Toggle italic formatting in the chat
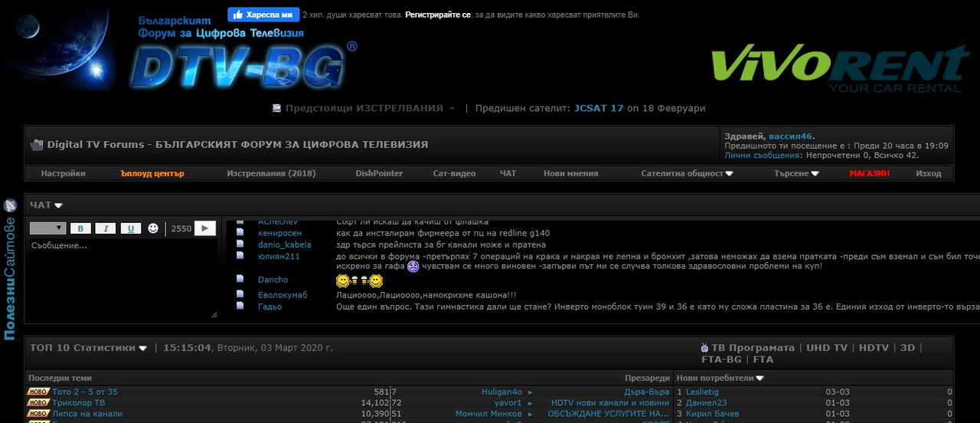 (106, 228)
